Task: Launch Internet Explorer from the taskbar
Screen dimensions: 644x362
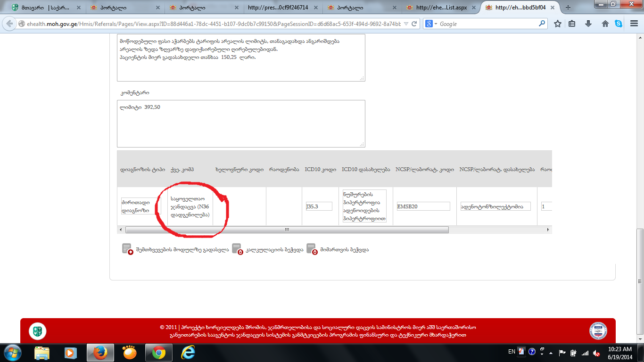Action: (188, 353)
